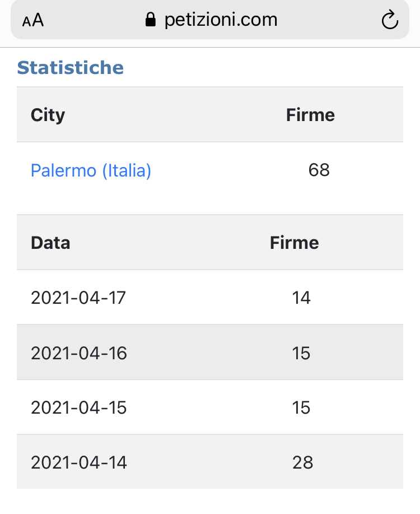The width and height of the screenshot is (420, 514).
Task: Open the AA text size menu
Action: 33,20
